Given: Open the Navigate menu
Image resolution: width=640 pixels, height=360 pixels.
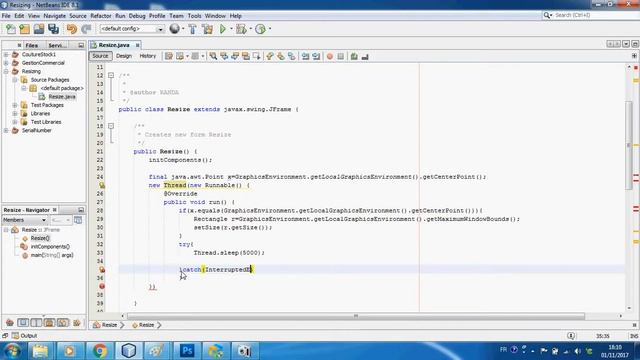Looking at the screenshot, I should (55, 16).
